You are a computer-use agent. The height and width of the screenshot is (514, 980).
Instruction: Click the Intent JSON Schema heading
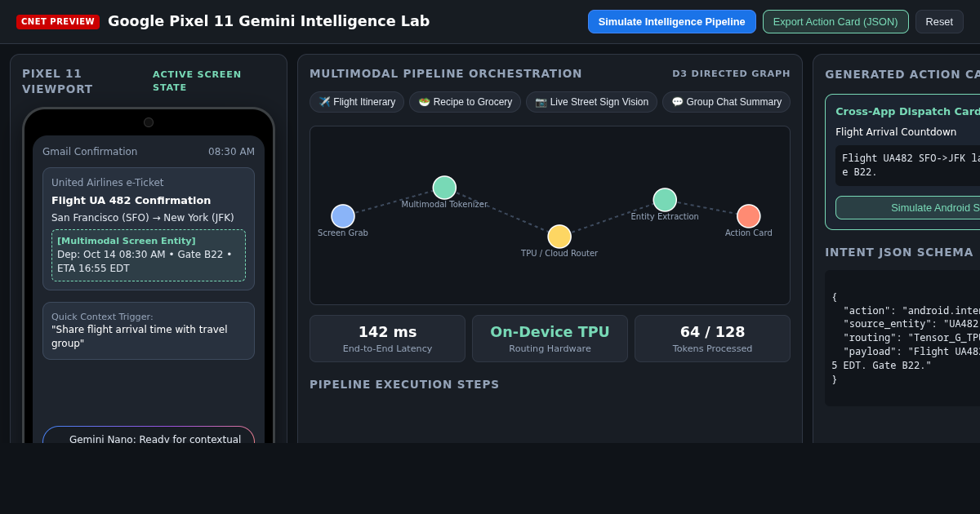(x=899, y=252)
